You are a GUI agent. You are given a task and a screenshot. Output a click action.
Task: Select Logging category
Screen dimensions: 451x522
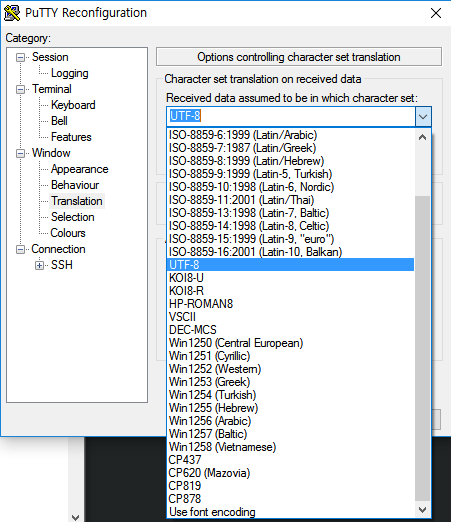click(x=70, y=73)
